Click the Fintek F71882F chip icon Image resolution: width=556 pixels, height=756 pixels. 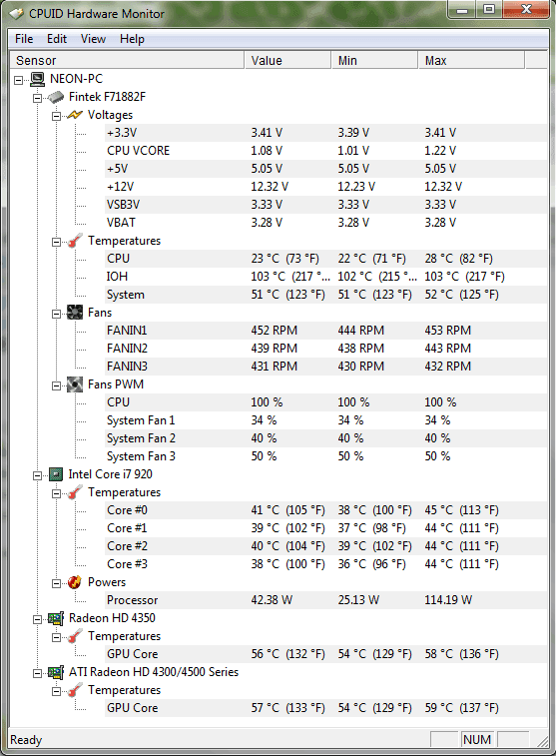point(56,97)
